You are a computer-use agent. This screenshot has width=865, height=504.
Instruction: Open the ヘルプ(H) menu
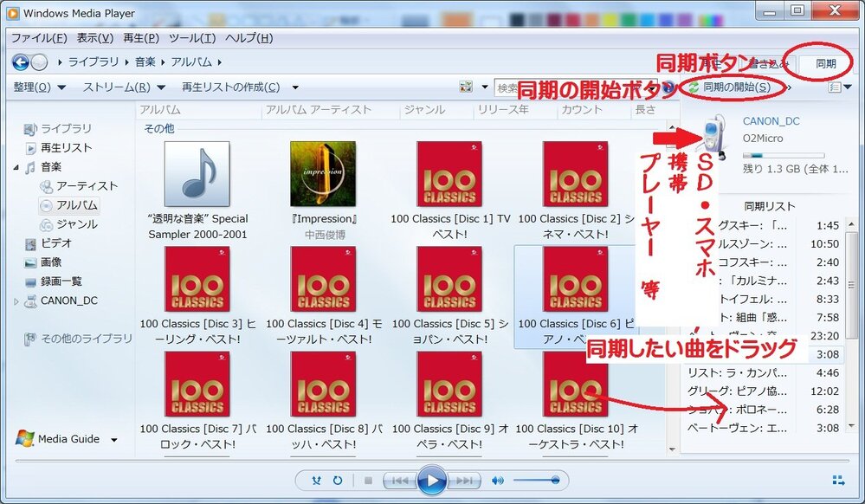click(x=249, y=38)
